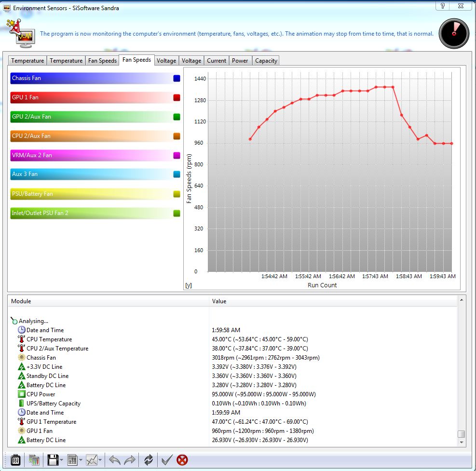Toggle the GPU 1 Fan series bar
The image size is (476, 471).
95,97
